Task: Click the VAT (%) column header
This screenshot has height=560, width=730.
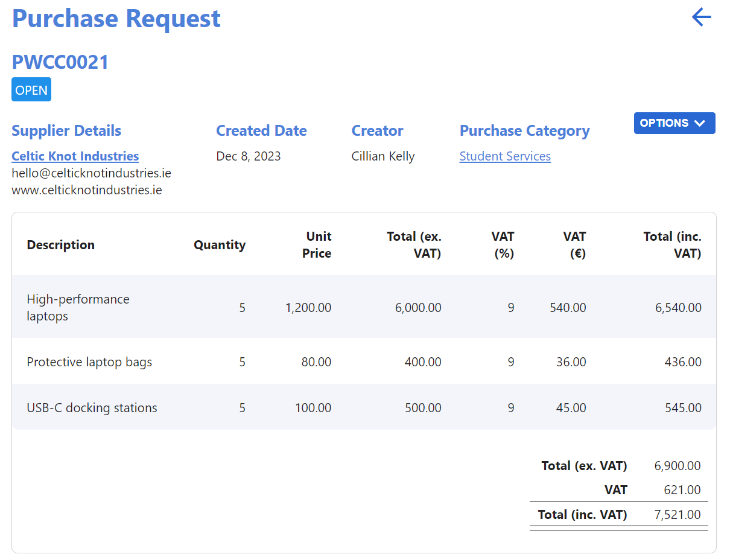Action: click(x=503, y=245)
